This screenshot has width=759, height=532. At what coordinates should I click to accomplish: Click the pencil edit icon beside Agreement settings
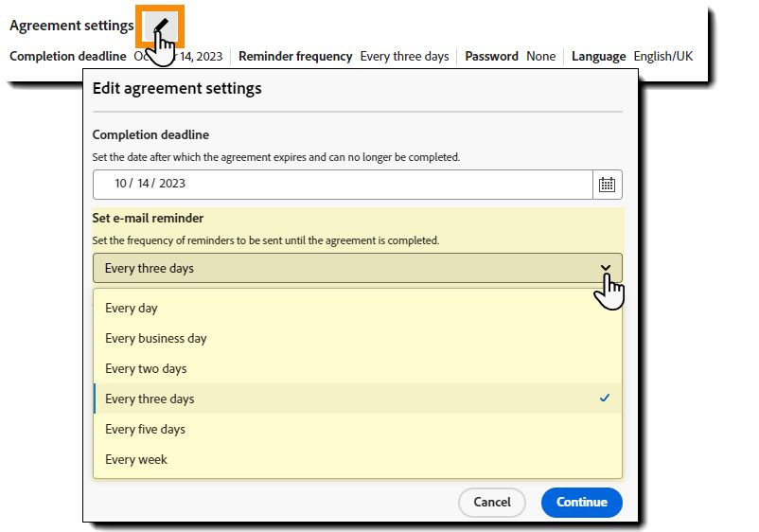pos(160,27)
